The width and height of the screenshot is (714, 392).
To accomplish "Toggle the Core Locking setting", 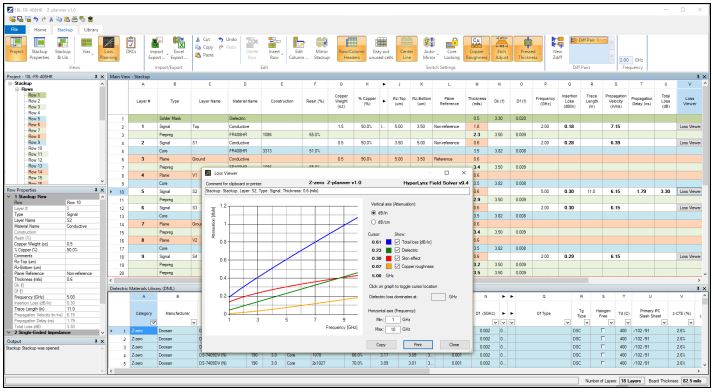I will coord(452,49).
